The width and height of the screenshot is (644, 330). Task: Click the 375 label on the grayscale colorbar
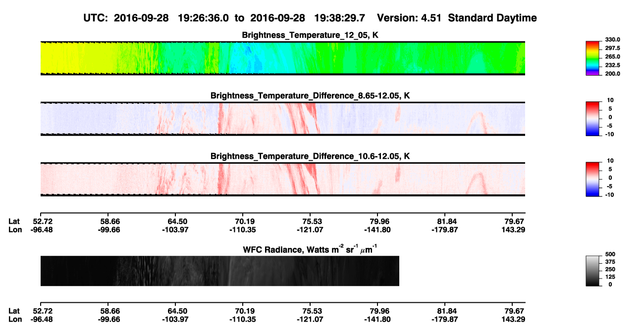click(610, 262)
